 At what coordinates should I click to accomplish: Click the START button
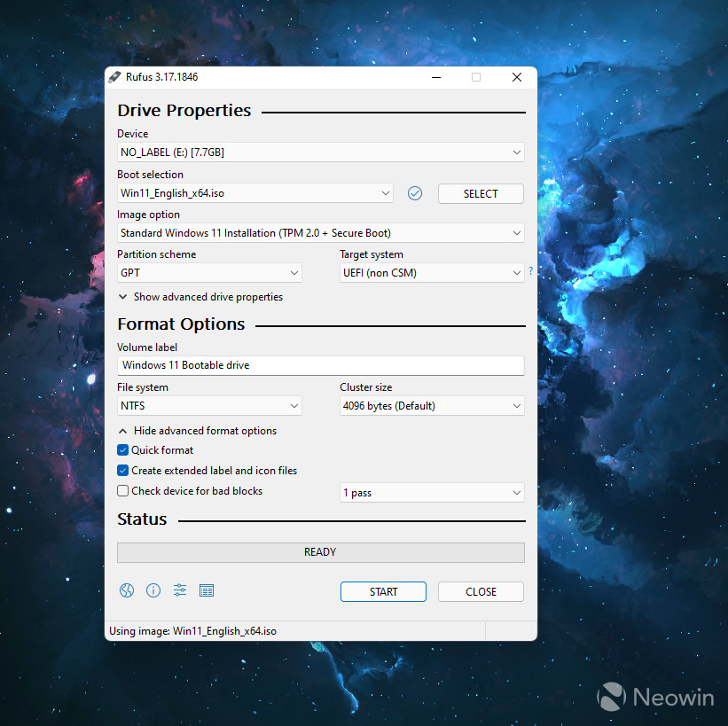coord(383,592)
